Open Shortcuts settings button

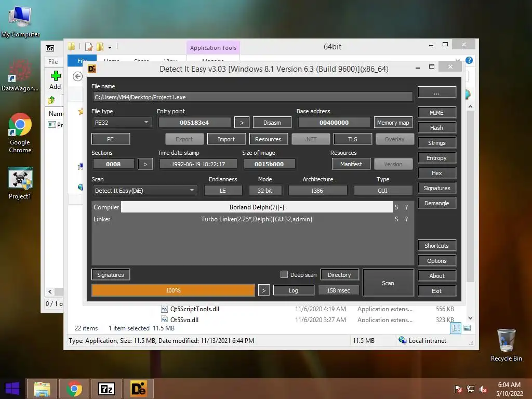tap(436, 246)
